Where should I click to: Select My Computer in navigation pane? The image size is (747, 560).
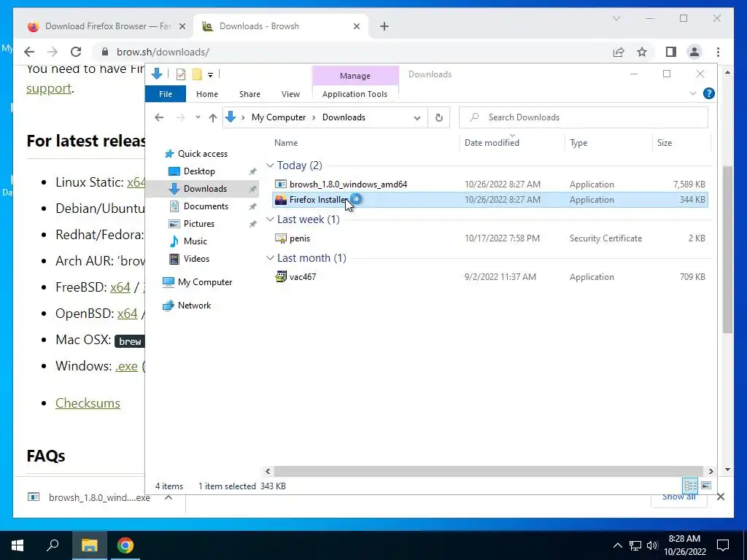(205, 282)
